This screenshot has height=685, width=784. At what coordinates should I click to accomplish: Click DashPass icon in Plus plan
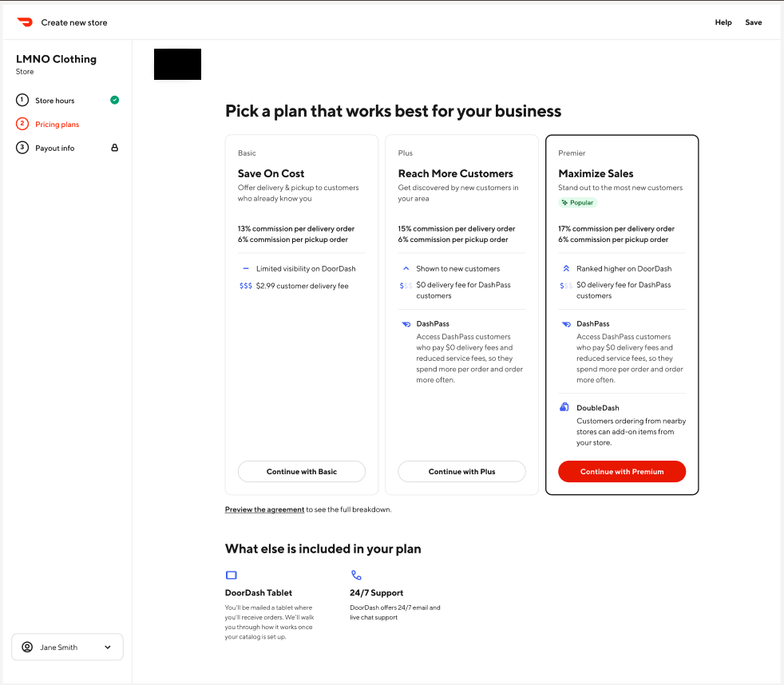406,324
